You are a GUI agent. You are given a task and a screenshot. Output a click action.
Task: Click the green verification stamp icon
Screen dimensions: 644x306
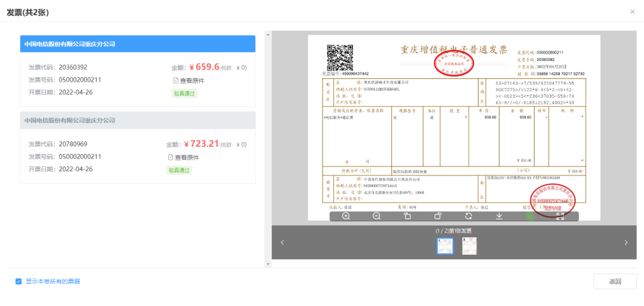click(x=530, y=217)
